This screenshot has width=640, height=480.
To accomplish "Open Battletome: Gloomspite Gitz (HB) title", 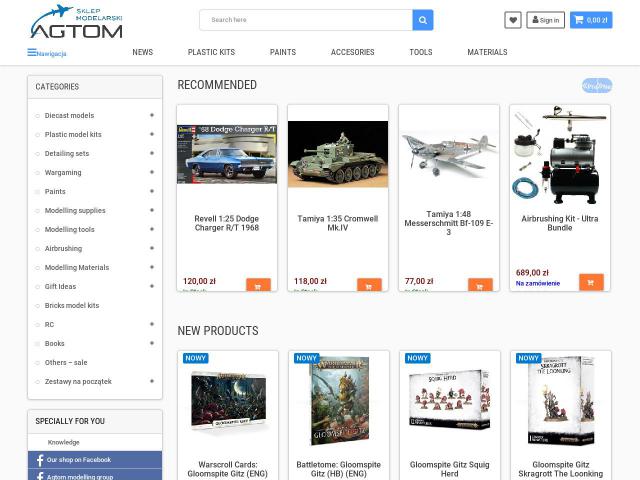I will pos(339,469).
